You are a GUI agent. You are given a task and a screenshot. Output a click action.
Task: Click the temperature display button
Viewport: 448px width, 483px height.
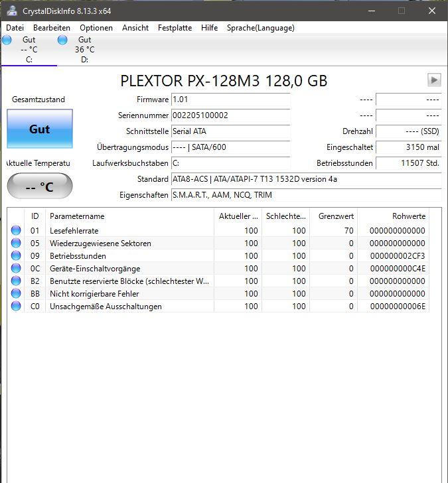(x=40, y=186)
